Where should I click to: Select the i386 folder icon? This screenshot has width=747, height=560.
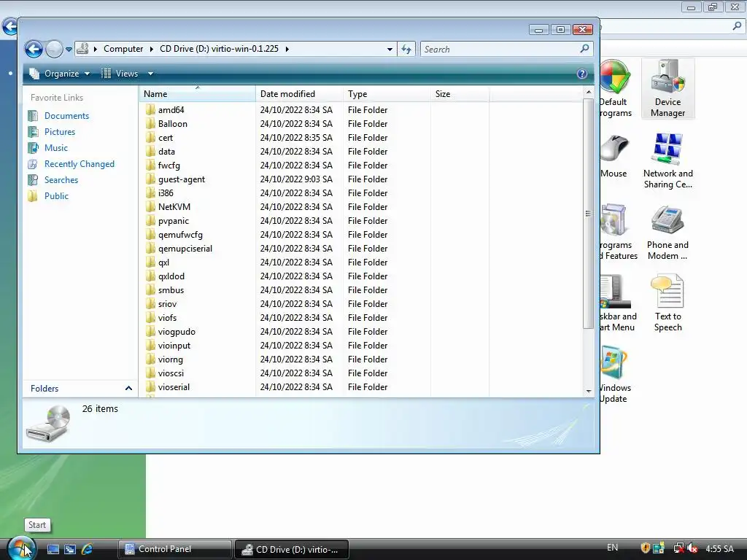pyautogui.click(x=150, y=192)
